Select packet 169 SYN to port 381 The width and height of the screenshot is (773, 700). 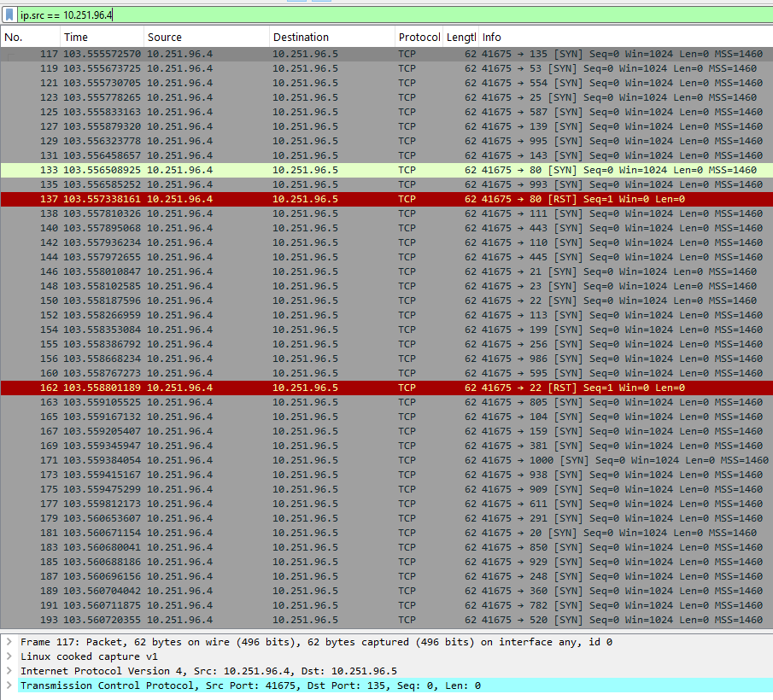(x=386, y=446)
